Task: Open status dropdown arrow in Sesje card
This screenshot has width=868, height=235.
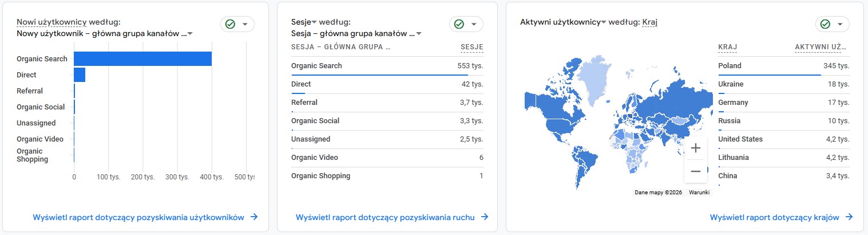Action: click(x=474, y=24)
